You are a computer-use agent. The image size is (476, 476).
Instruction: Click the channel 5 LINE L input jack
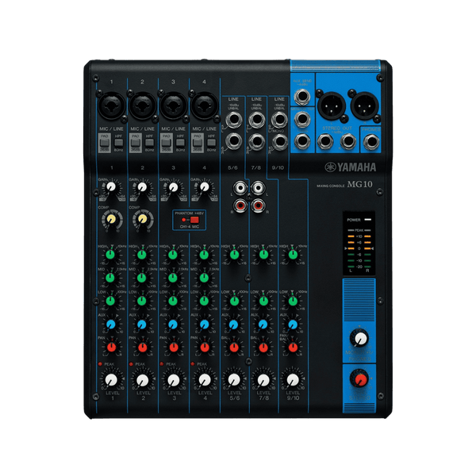coord(234,120)
